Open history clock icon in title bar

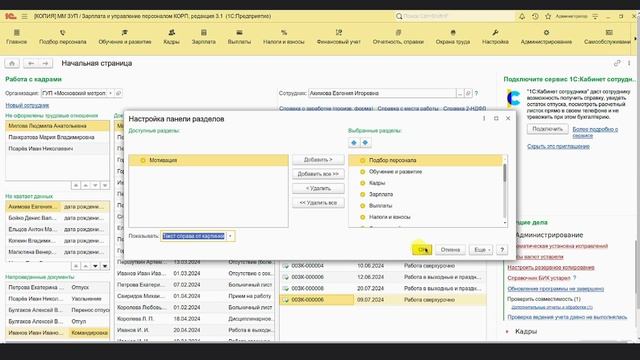tap(535, 16)
